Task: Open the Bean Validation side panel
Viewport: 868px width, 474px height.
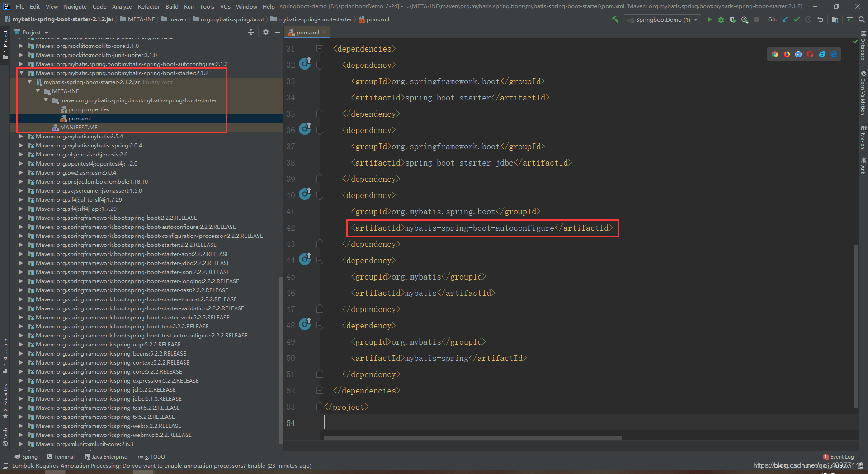Action: click(x=863, y=92)
